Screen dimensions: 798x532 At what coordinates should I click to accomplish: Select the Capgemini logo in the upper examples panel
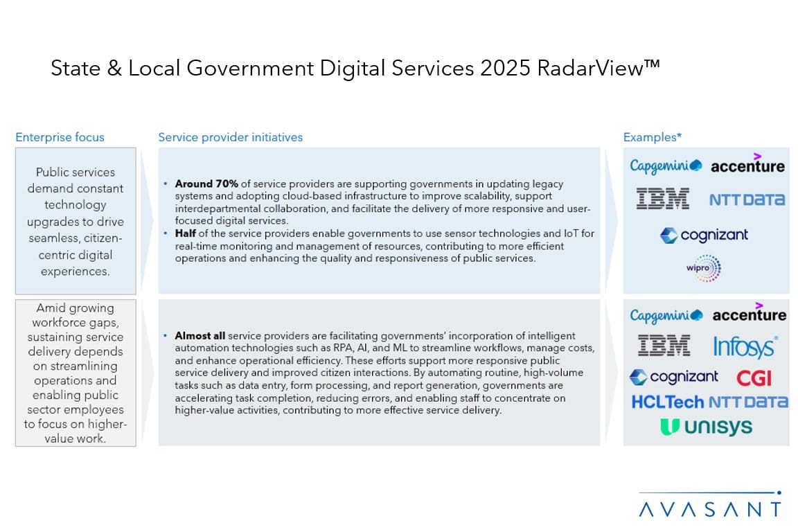(x=666, y=166)
